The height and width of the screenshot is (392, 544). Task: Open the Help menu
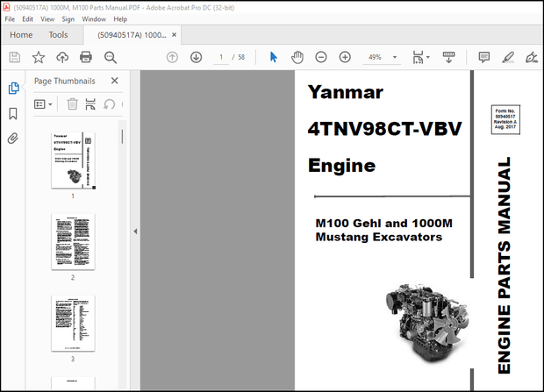120,19
